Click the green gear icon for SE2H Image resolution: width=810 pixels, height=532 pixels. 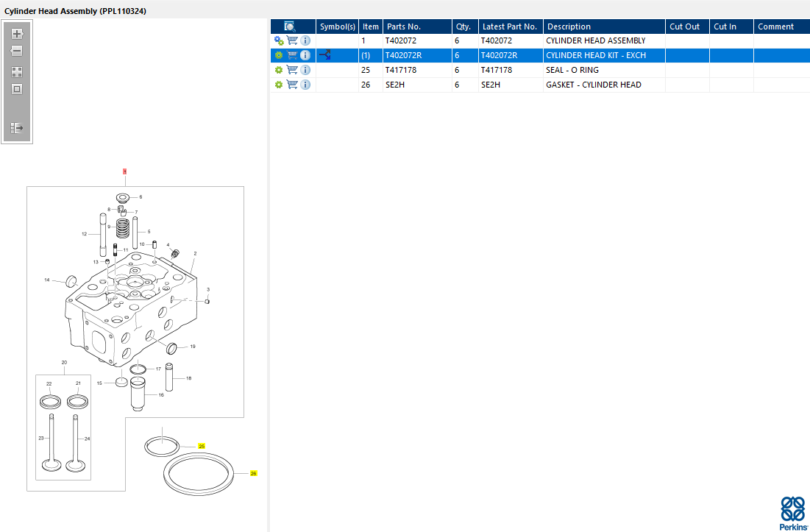click(x=279, y=85)
